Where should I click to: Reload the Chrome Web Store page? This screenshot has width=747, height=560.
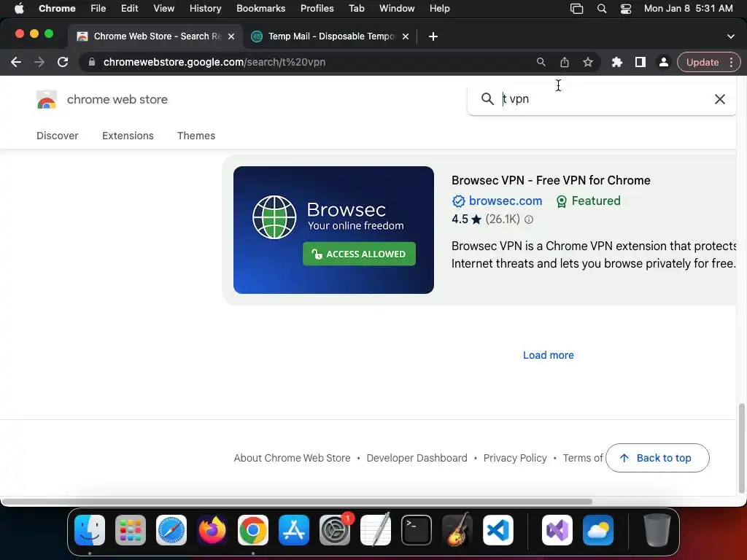coord(63,62)
